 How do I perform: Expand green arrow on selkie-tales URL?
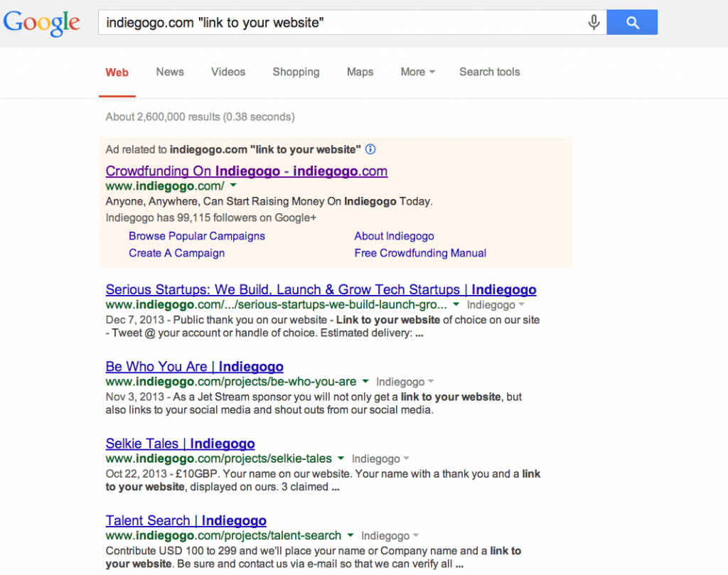coord(341,458)
